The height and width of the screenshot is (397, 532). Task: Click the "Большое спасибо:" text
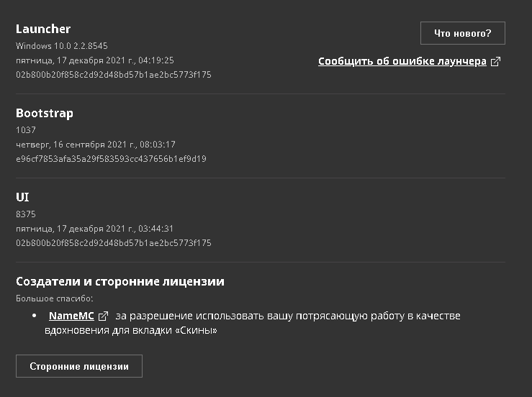coord(55,298)
